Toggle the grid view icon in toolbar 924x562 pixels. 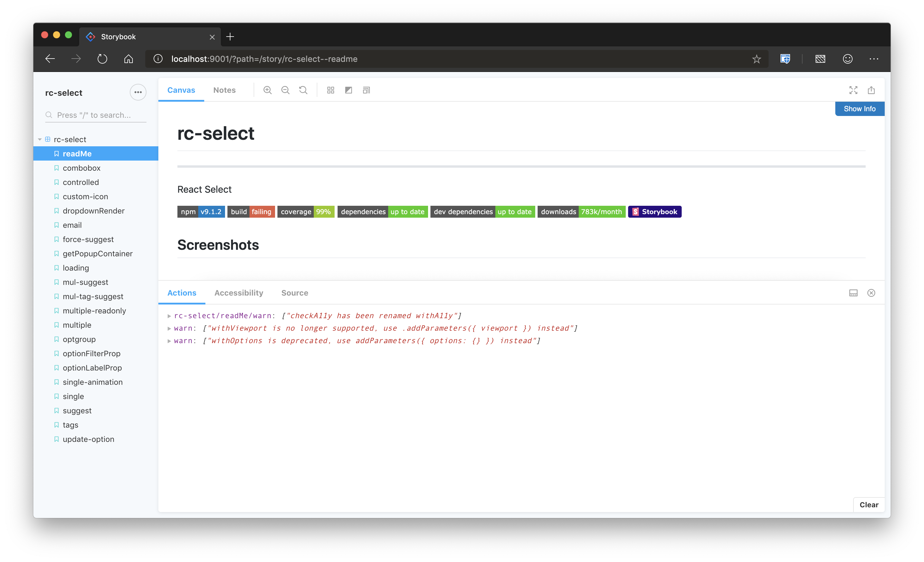330,90
